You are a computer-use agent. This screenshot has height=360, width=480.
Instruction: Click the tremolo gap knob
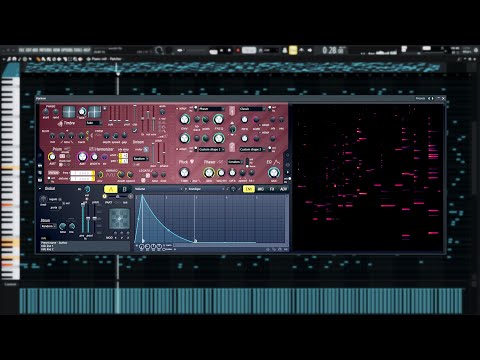[124, 135]
